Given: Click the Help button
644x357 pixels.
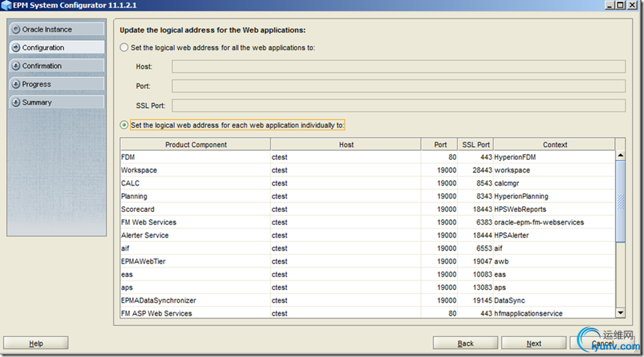Looking at the screenshot, I should coord(36,343).
